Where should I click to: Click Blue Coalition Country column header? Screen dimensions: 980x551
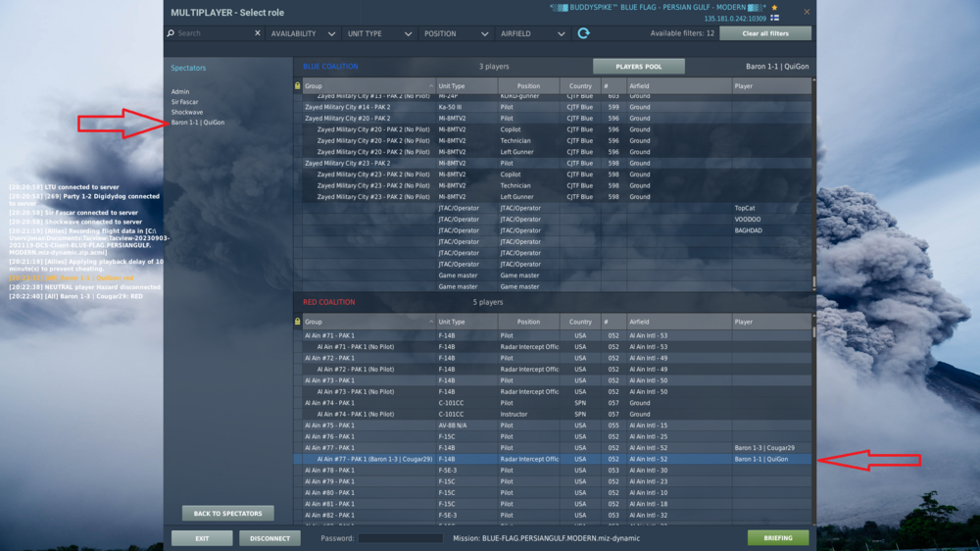pyautogui.click(x=580, y=85)
